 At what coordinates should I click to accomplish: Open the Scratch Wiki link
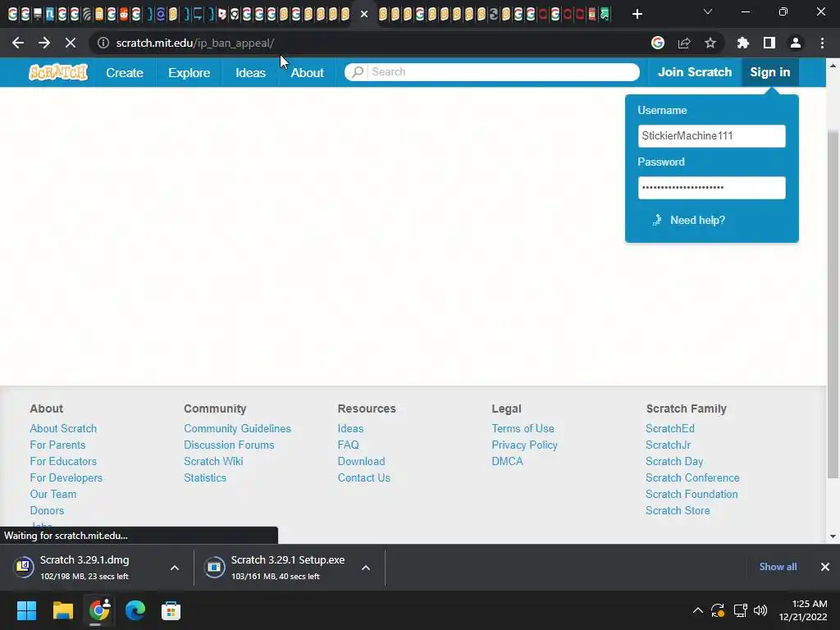point(213,461)
